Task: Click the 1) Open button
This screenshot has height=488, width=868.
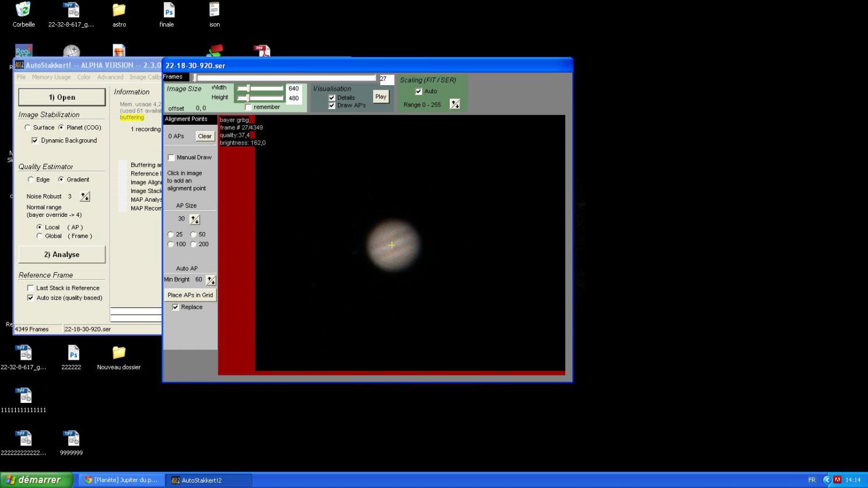Action: click(62, 97)
